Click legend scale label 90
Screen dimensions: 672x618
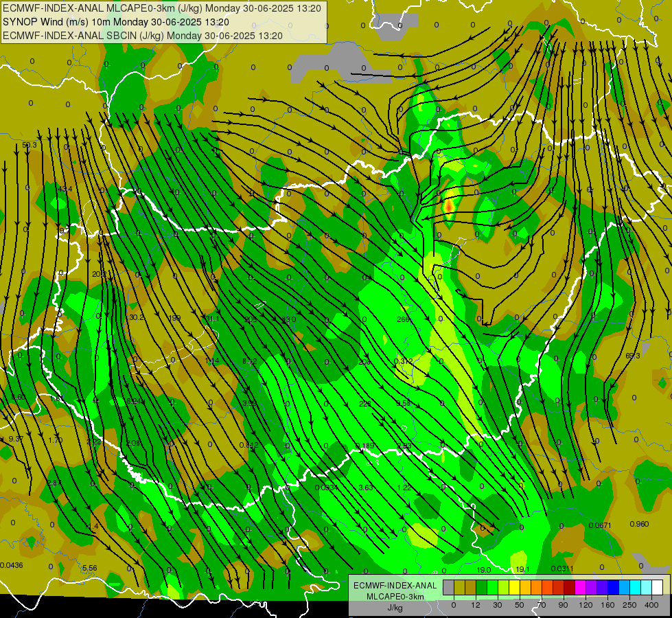click(x=563, y=605)
